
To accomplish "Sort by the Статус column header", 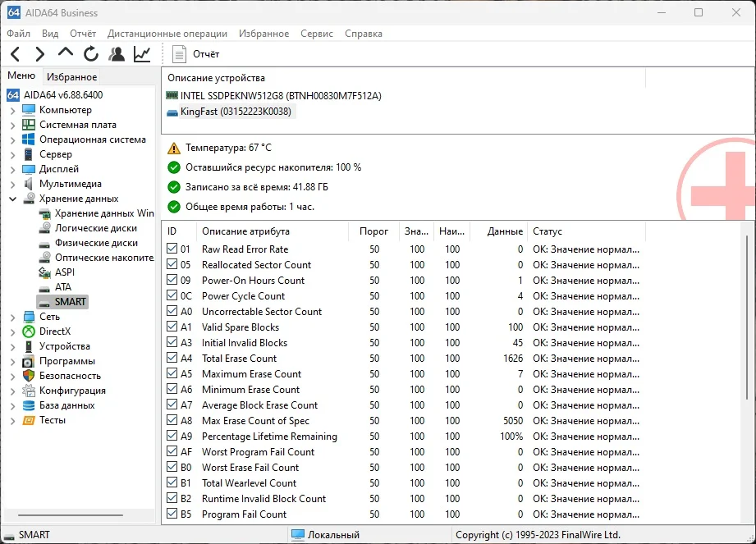I will 586,231.
